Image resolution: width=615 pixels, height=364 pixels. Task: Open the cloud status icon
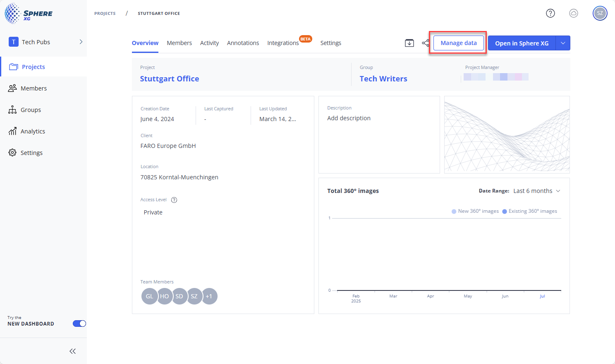(573, 13)
